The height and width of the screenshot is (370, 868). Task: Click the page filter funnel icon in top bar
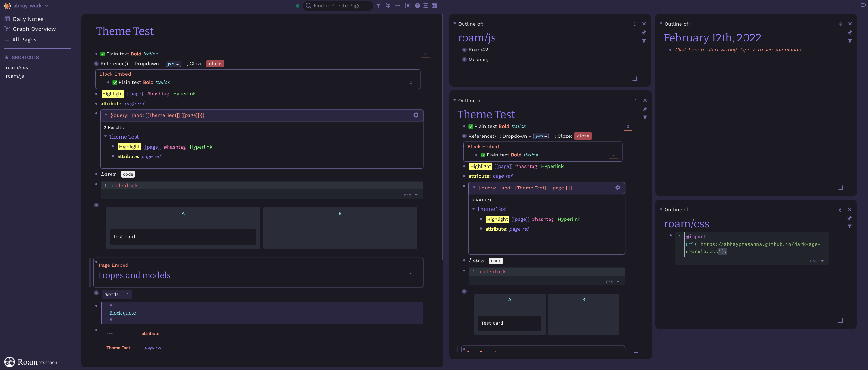pyautogui.click(x=378, y=6)
